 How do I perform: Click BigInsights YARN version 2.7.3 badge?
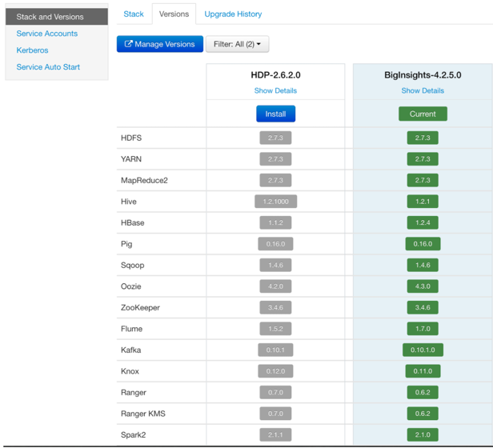pos(423,159)
